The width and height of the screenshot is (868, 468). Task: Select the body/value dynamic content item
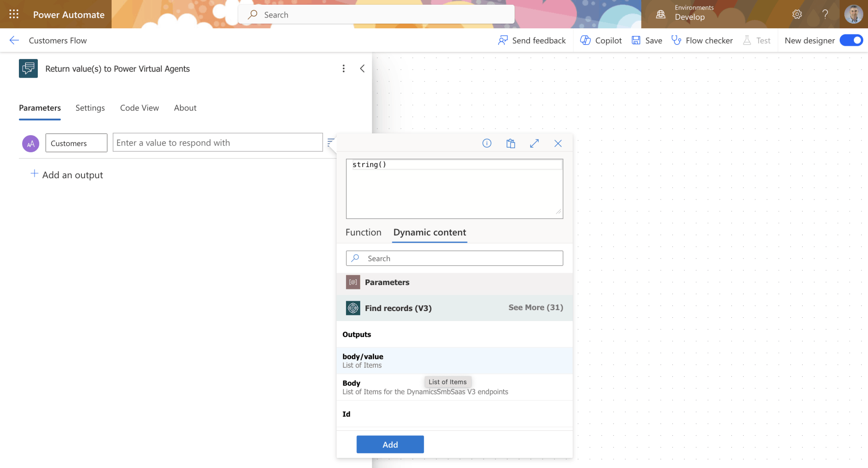tap(454, 361)
